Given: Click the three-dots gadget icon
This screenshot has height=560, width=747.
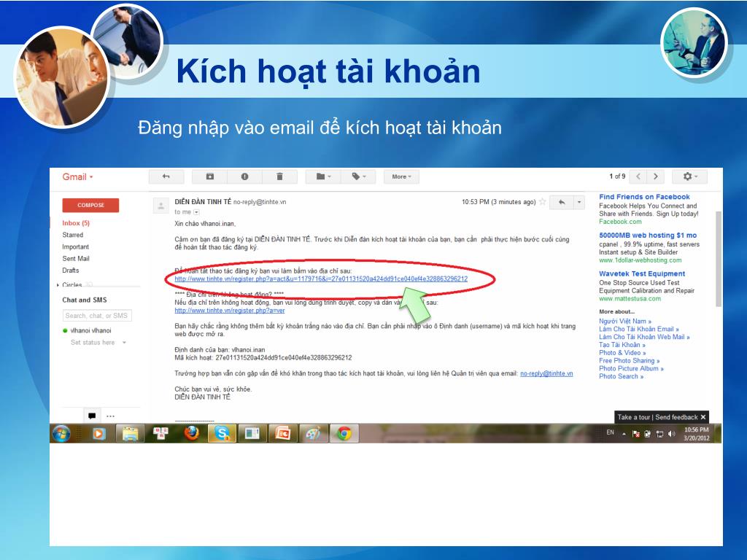Looking at the screenshot, I should 111,416.
